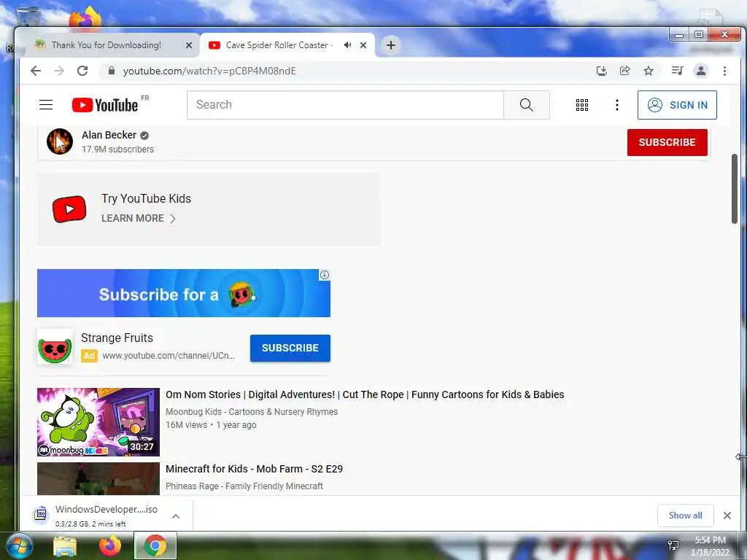Viewport: 747px width, 560px height.
Task: Switch to Thank You for Downloading tab
Action: [x=107, y=45]
